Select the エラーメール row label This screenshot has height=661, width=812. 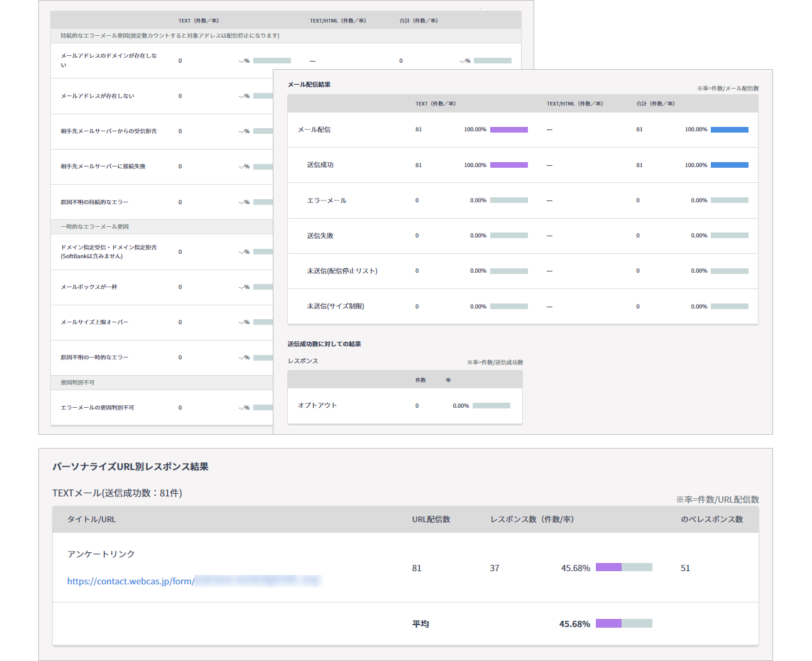click(x=326, y=200)
